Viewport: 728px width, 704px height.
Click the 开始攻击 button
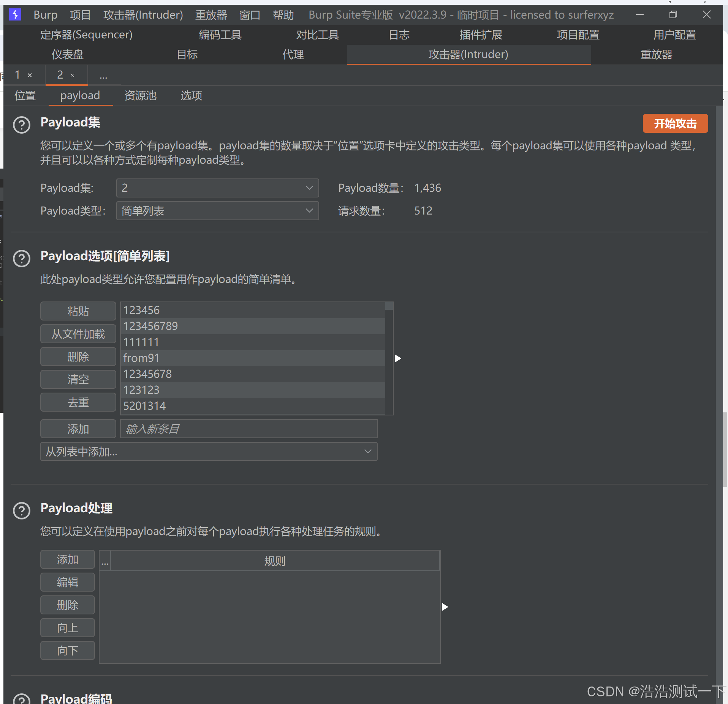[675, 123]
